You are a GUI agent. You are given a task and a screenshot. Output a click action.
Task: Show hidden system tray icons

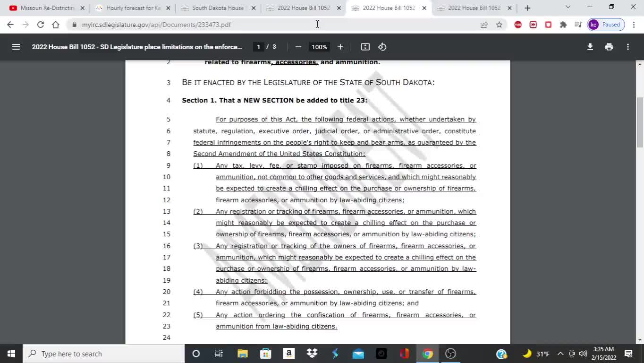point(560,354)
